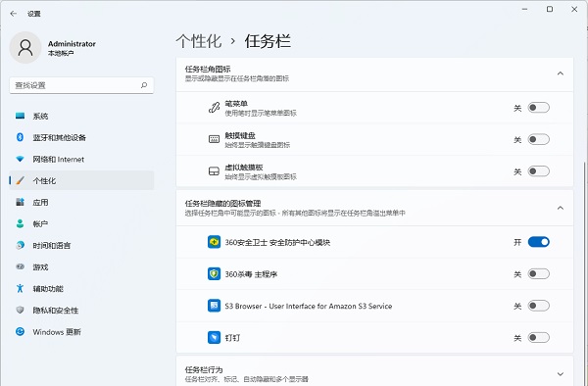Click the 任务栏 page title
588x386 pixels.
tap(268, 41)
